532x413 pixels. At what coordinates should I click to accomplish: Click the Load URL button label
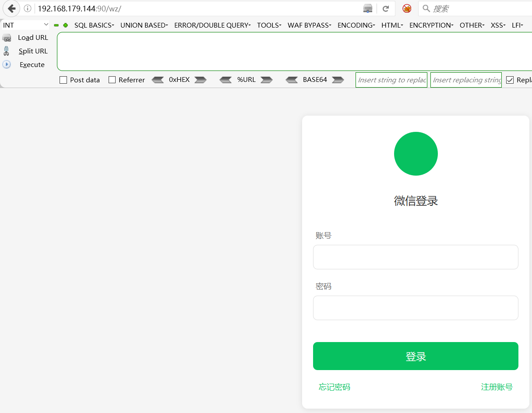pyautogui.click(x=33, y=38)
